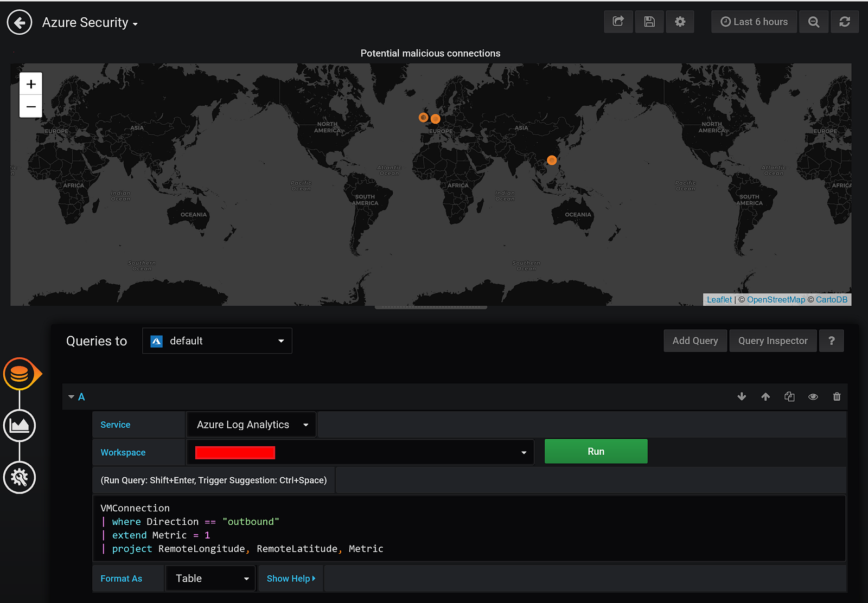Click the share dashboard icon
Screen dimensions: 868x603
[618, 22]
